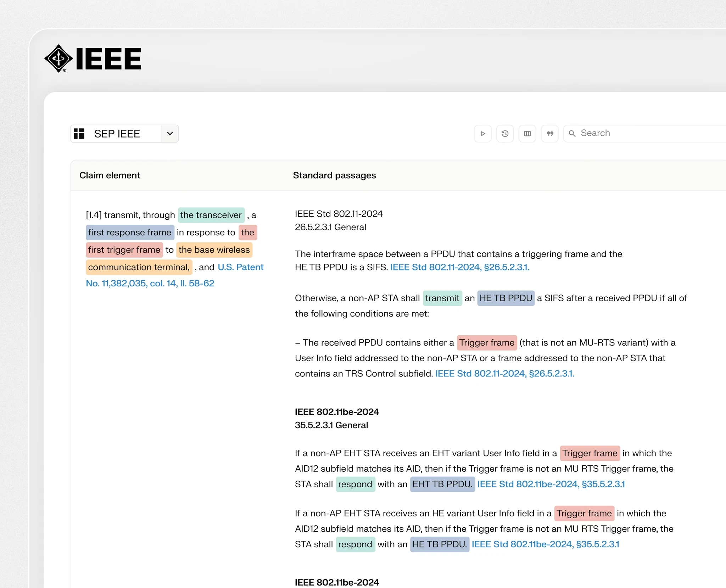Open the §35.5.2.3.1 link after second HE TB PPDU

545,544
